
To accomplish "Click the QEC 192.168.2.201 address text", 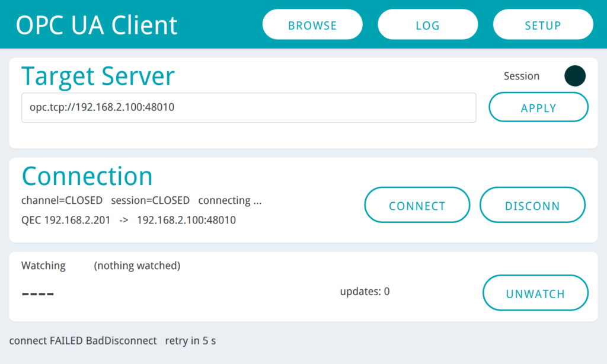I will point(66,220).
